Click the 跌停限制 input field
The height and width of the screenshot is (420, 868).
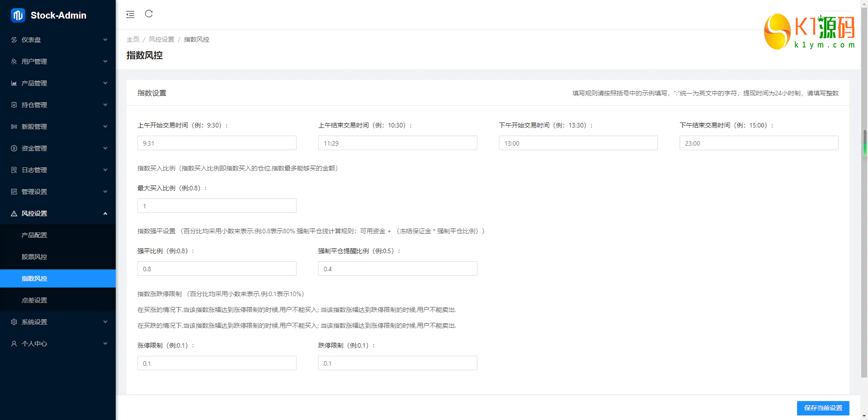[x=398, y=363]
